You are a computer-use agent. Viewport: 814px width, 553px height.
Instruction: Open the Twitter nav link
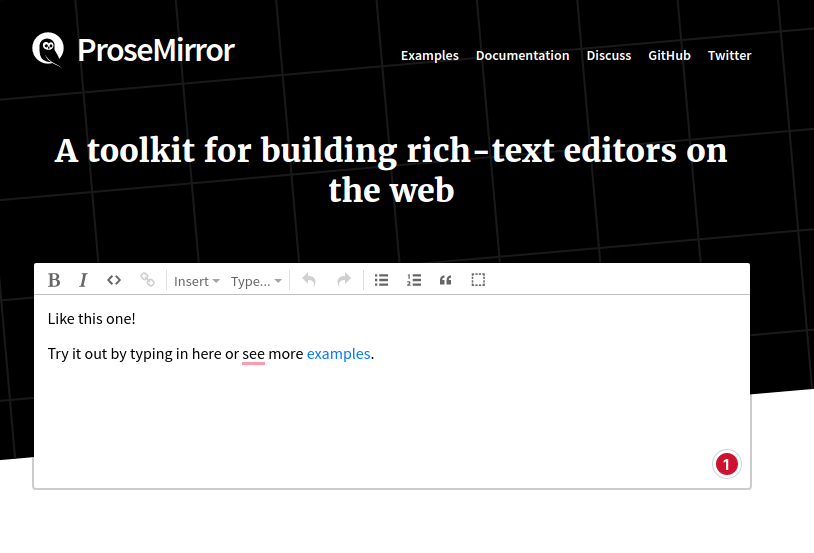pyautogui.click(x=729, y=56)
